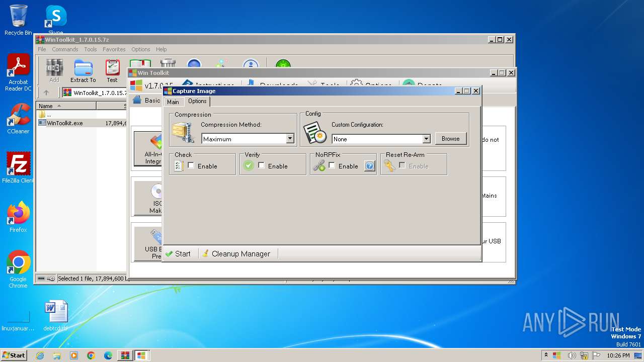Select WinToolkit.exe file row
This screenshot has width=644, height=362.
coord(82,123)
